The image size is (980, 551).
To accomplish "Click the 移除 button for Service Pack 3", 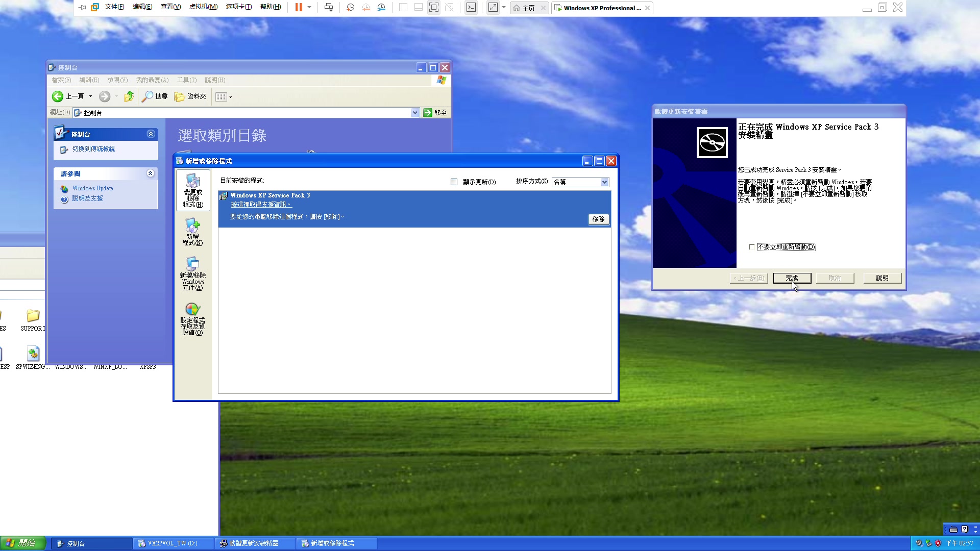I will (598, 219).
